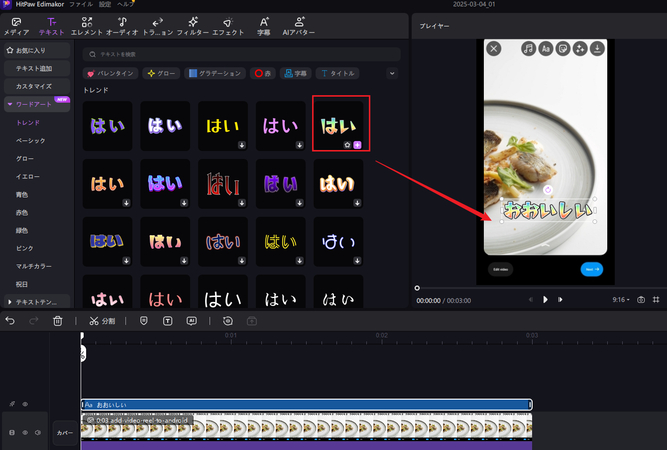Screen dimensions: 667x450
Task: Toggle video track lock icon
Action: pyautogui.click(x=12, y=432)
